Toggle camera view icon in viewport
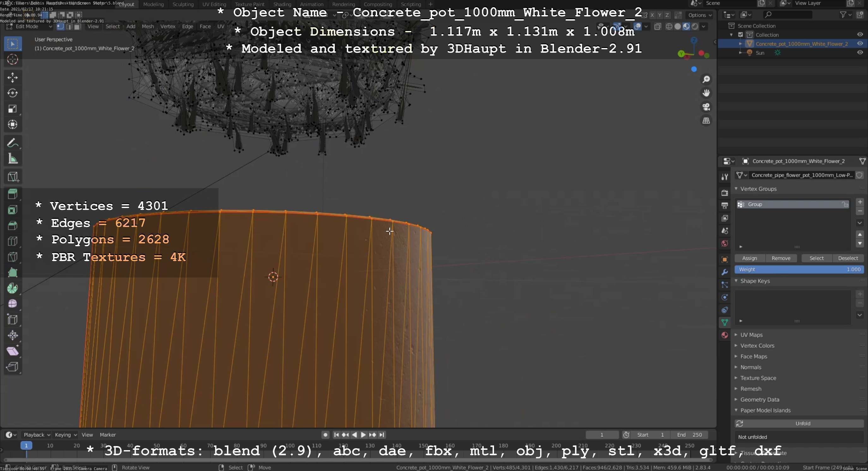The height and width of the screenshot is (471, 868). click(x=706, y=107)
